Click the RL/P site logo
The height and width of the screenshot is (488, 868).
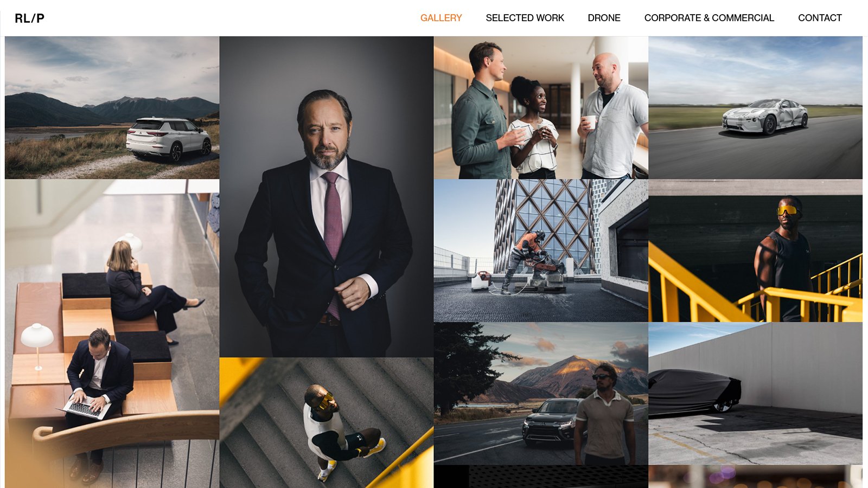point(30,18)
